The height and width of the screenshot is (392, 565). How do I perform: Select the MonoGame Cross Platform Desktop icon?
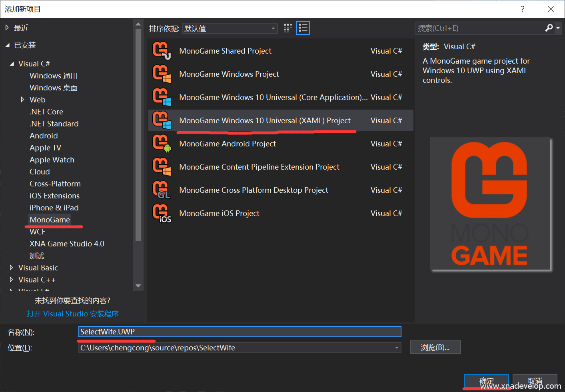coord(162,190)
